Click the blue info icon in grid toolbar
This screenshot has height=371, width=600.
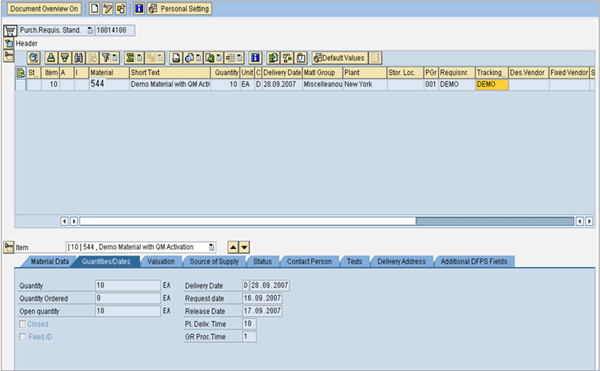[x=255, y=58]
